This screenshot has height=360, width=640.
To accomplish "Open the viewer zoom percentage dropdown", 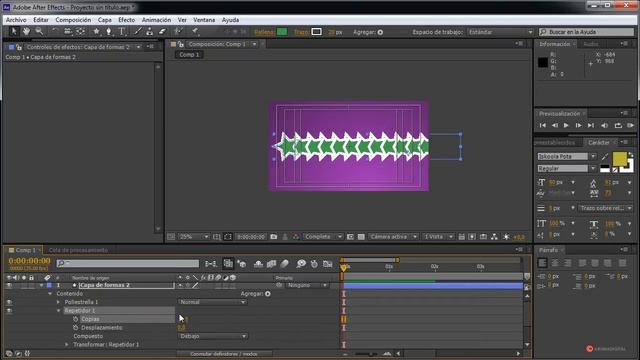I will pyautogui.click(x=193, y=237).
